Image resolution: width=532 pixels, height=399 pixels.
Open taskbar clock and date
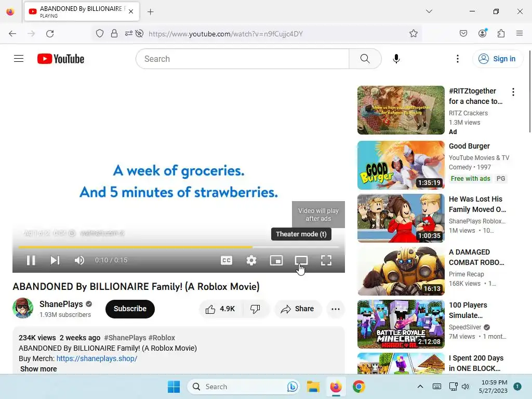click(x=493, y=387)
